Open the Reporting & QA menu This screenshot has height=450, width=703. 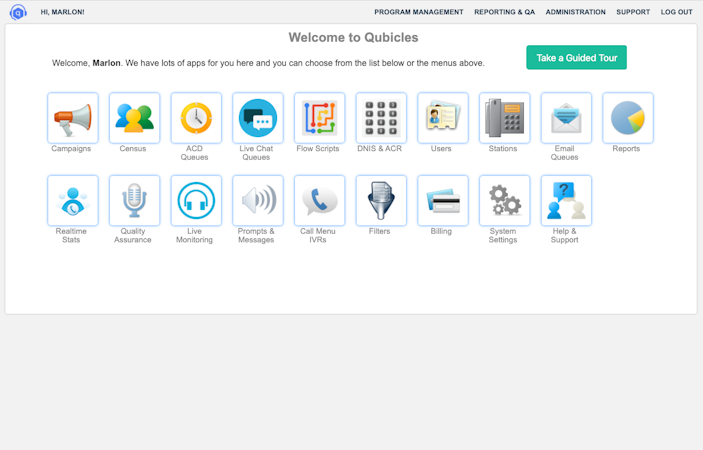tap(504, 12)
